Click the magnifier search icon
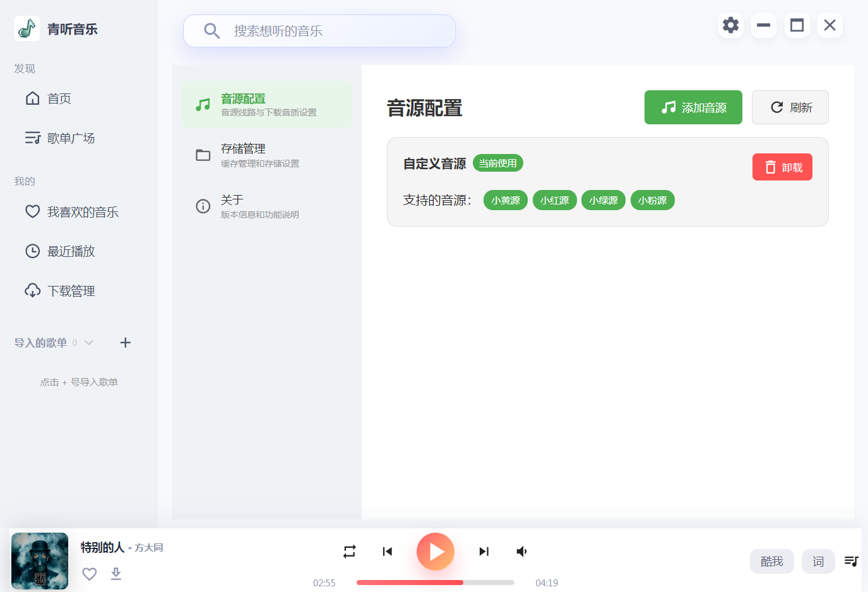Image resolution: width=868 pixels, height=592 pixels. [x=211, y=31]
